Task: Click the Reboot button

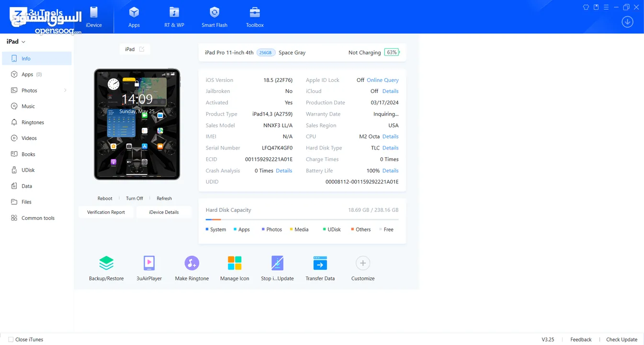Action: 105,198
